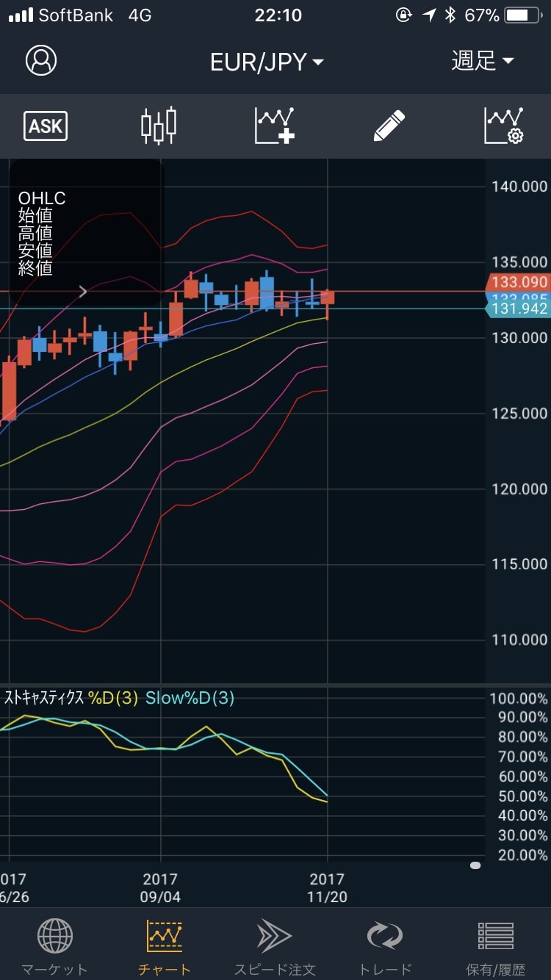Tap the Bluetooth icon in status bar
The image size is (551, 980).
[450, 15]
